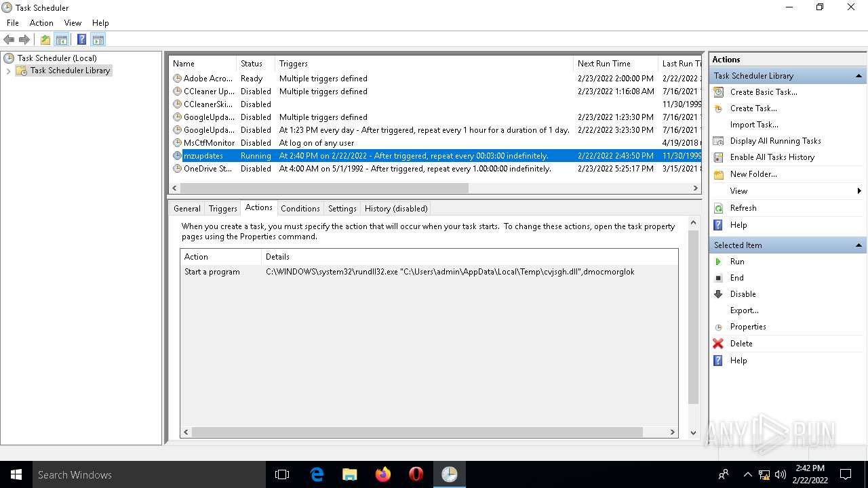Screen dimensions: 868x488
Task: Open Task View on taskbar
Action: 282,474
